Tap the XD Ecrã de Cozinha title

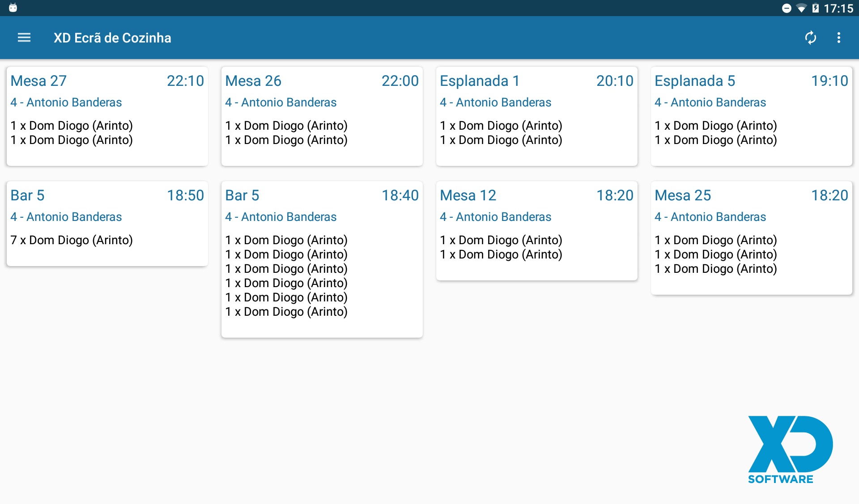[x=112, y=38]
